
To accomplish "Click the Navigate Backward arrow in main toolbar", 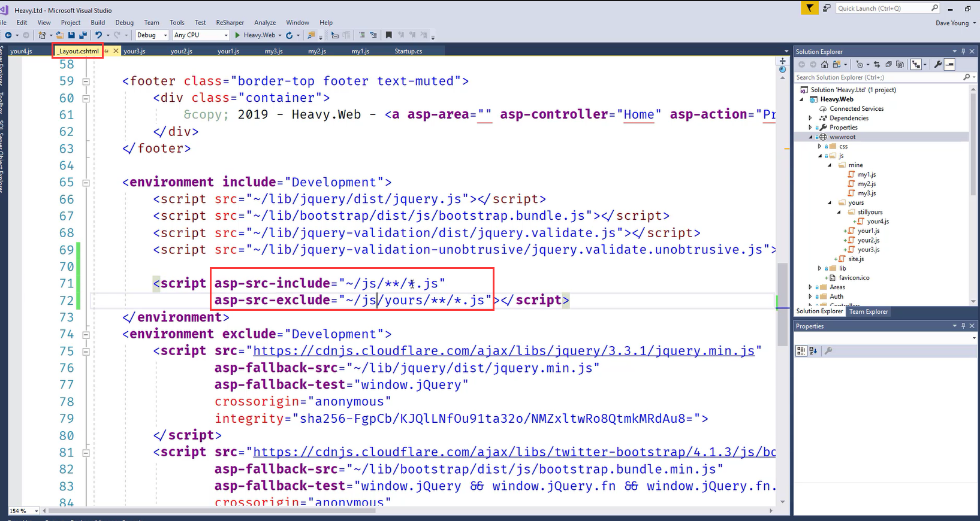I will tap(8, 35).
